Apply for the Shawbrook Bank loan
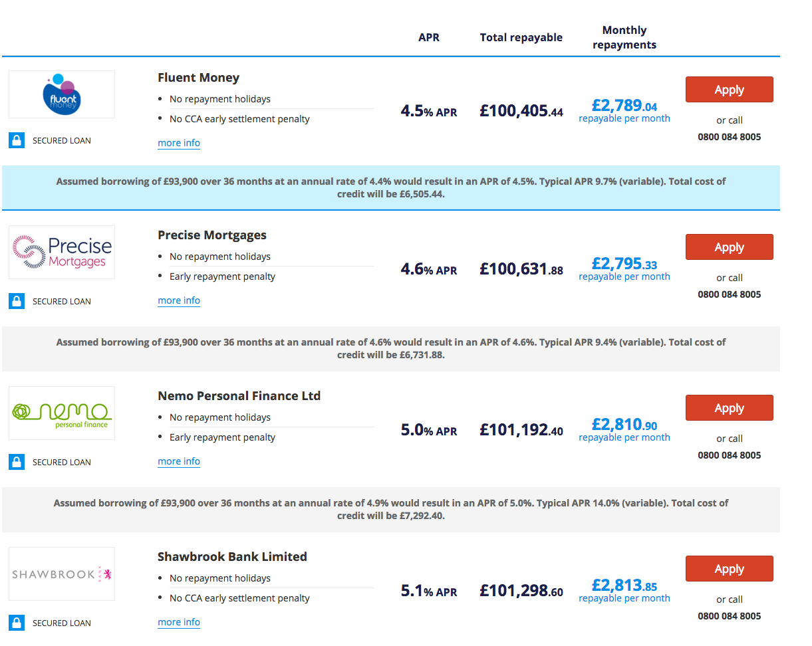Image resolution: width=812 pixels, height=646 pixels. 729,569
